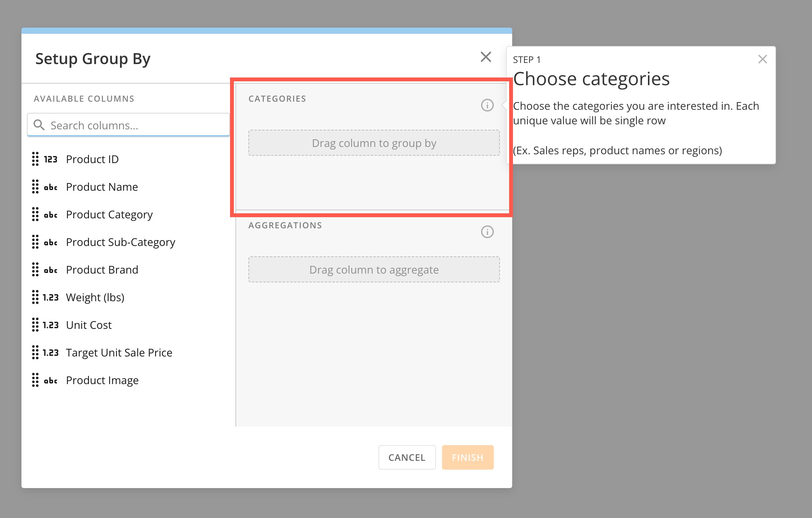Close the Setup Group By dialog
The image size is (812, 518).
[486, 57]
